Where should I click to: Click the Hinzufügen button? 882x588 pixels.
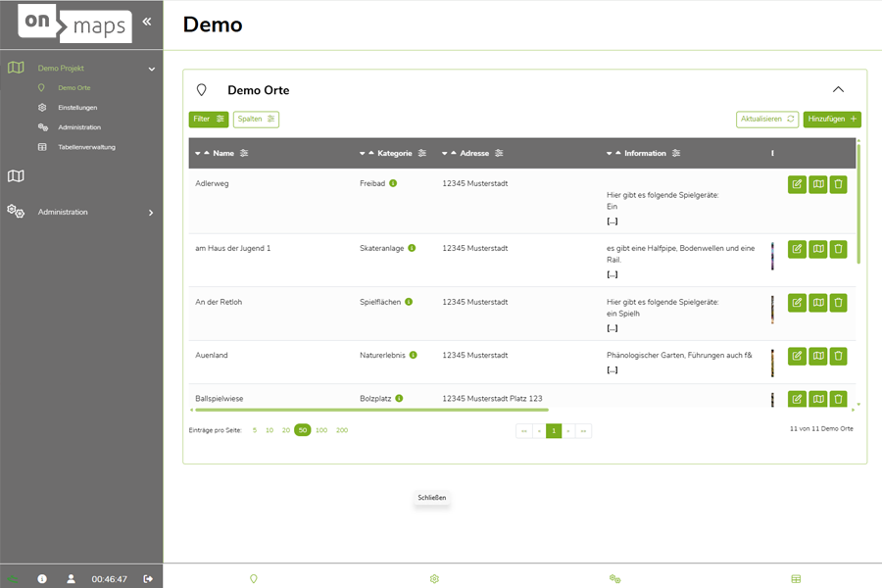pyautogui.click(x=832, y=120)
